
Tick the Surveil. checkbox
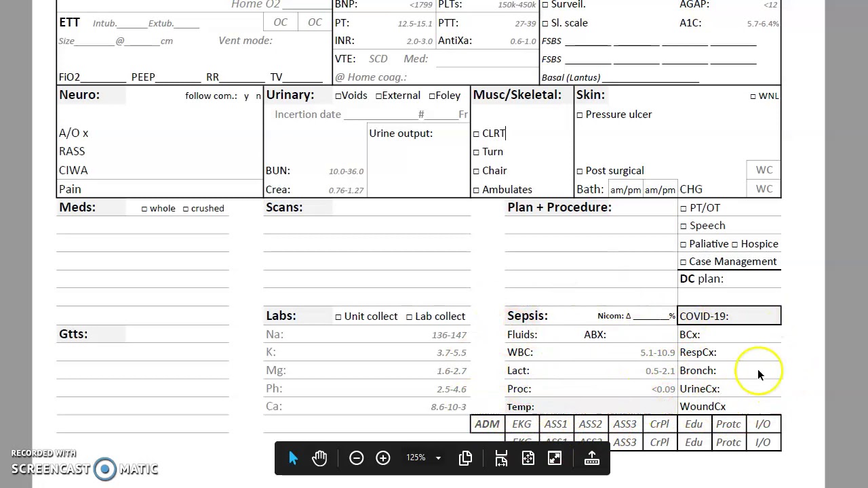coord(545,5)
